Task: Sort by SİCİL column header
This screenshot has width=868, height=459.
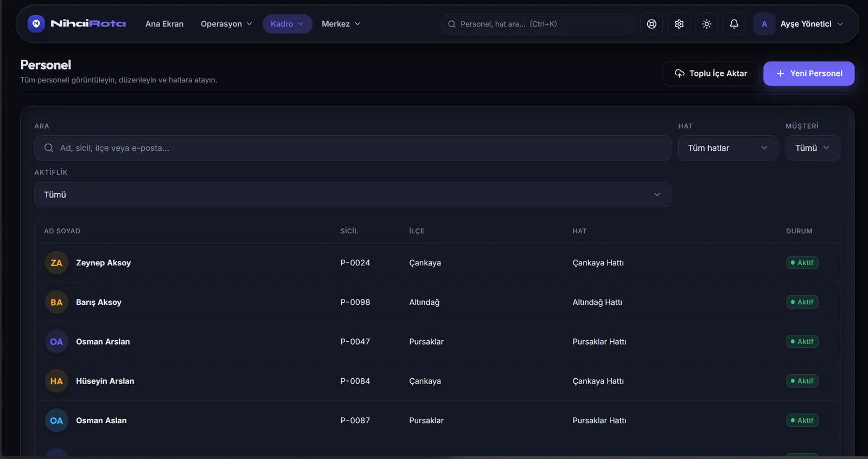Action: (x=349, y=231)
